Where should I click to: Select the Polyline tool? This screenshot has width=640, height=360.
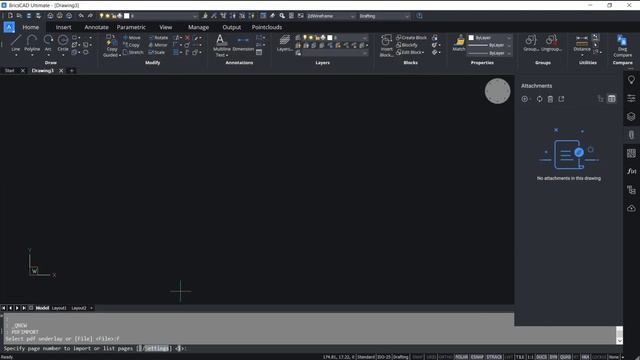(x=32, y=42)
